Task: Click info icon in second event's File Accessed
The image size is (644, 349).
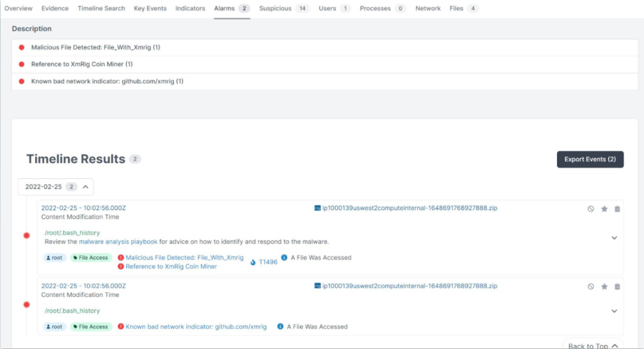Action: tap(280, 326)
